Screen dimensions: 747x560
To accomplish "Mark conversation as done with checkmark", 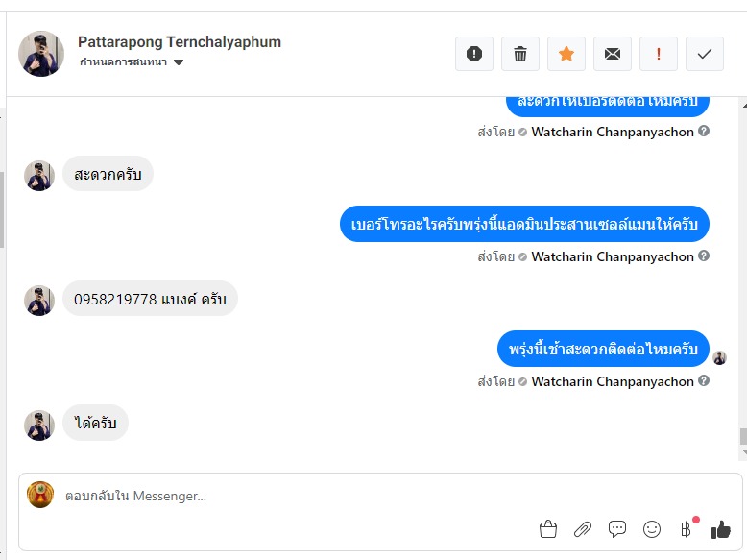I will [705, 54].
